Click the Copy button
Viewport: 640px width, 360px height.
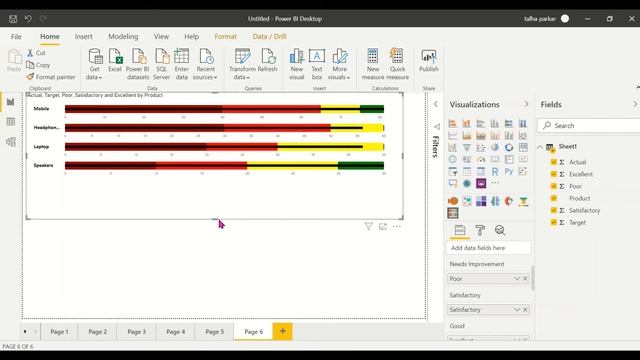click(38, 65)
